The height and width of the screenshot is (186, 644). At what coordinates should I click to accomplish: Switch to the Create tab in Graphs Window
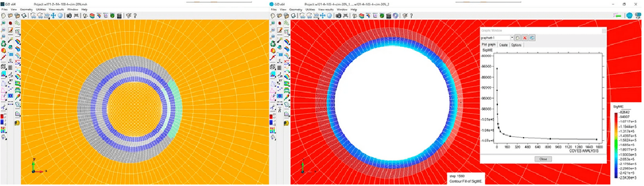coord(503,45)
